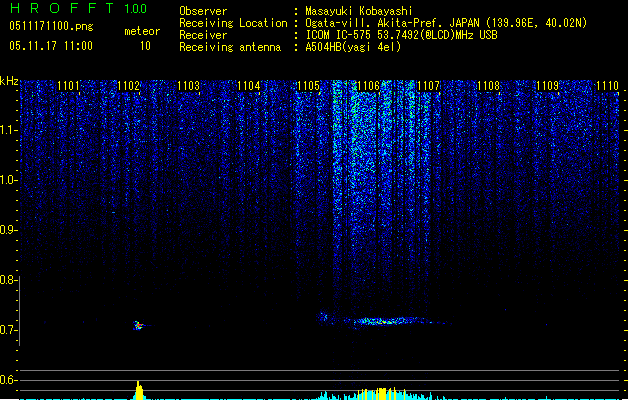This screenshot has width=629, height=400.
Task: Click the 0.9 kHz axis label
Action: tap(9, 230)
